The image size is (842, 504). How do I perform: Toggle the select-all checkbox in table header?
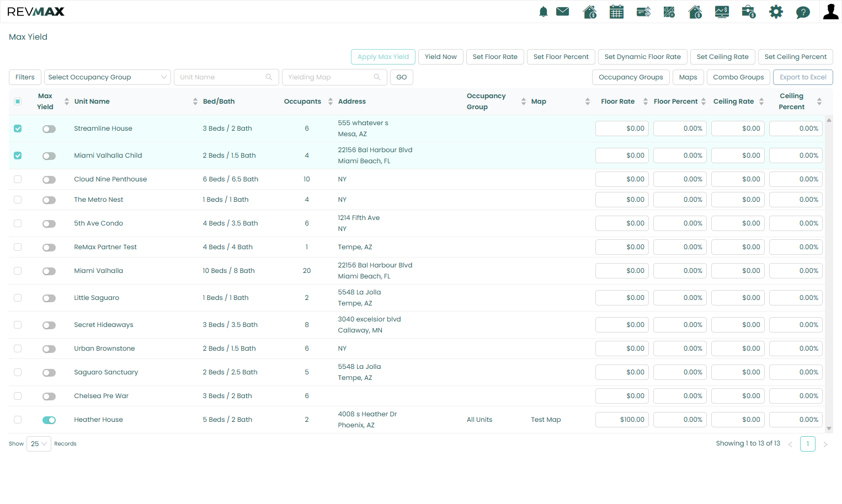(18, 101)
